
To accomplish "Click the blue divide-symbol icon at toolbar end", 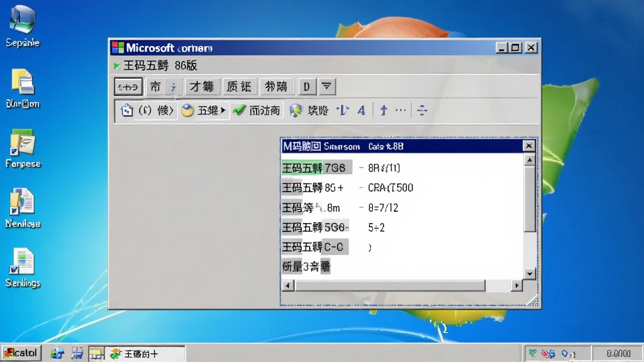I will pos(422,110).
